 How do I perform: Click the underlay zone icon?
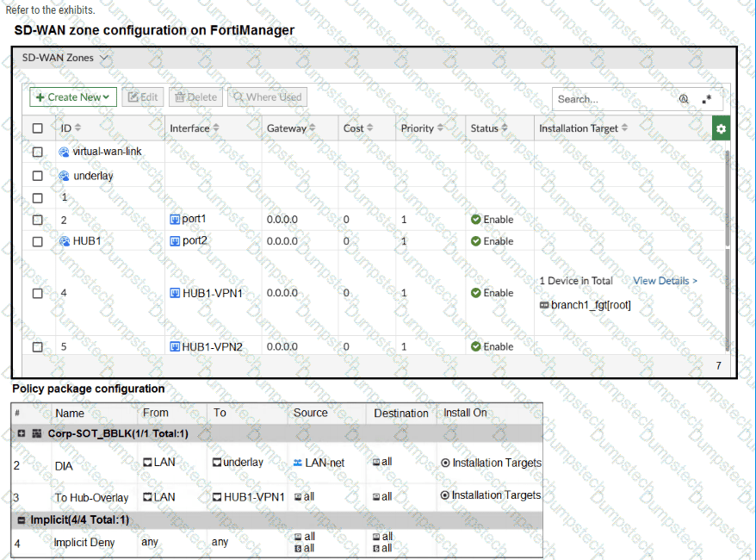(x=64, y=176)
